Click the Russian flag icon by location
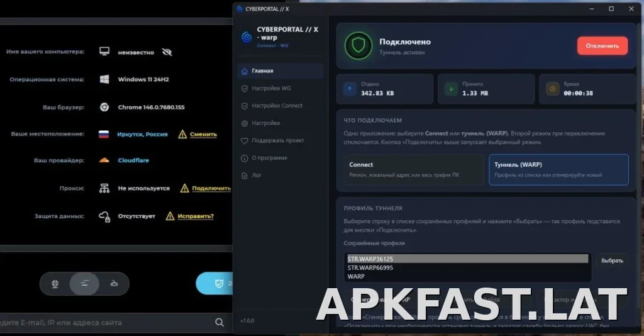 pos(104,134)
